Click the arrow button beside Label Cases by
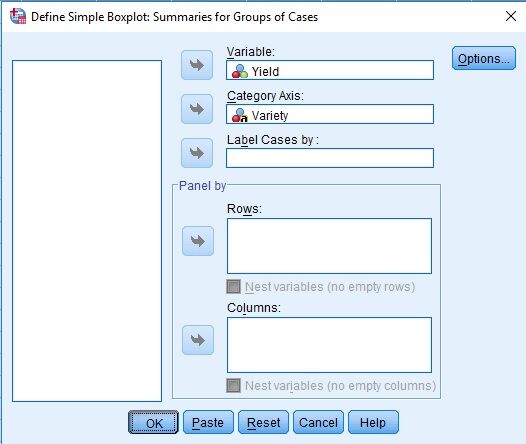 [197, 153]
